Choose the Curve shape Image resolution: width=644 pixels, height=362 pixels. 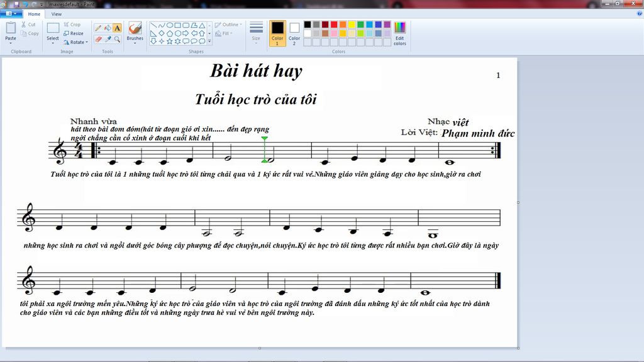pyautogui.click(x=162, y=25)
